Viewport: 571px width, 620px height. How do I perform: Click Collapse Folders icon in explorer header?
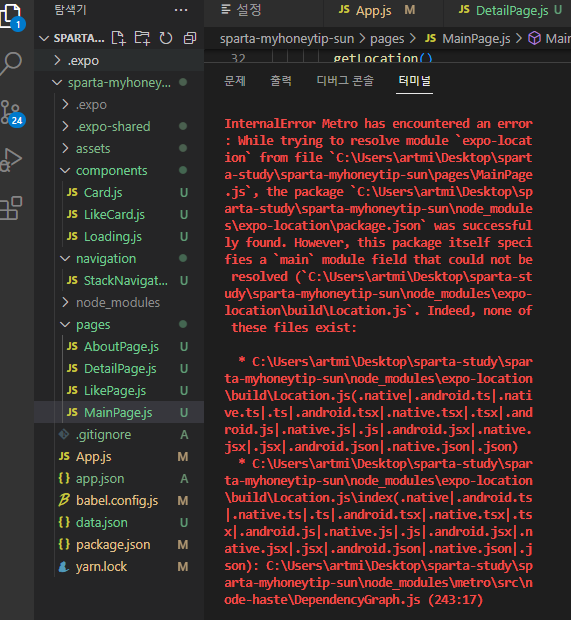pos(190,38)
